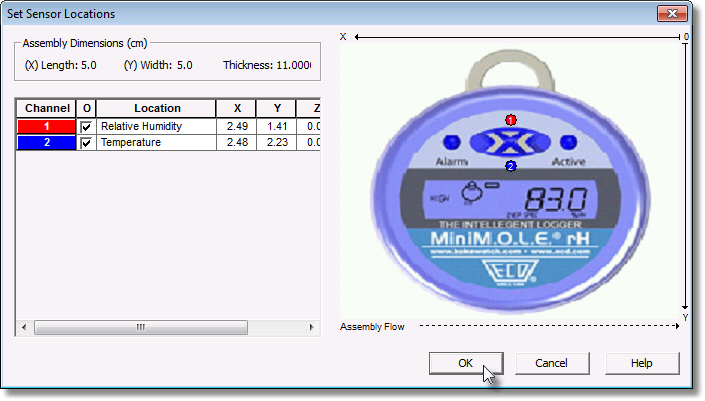This screenshot has height=401, width=705.
Task: Select the red channel 1 color cell
Action: [46, 126]
